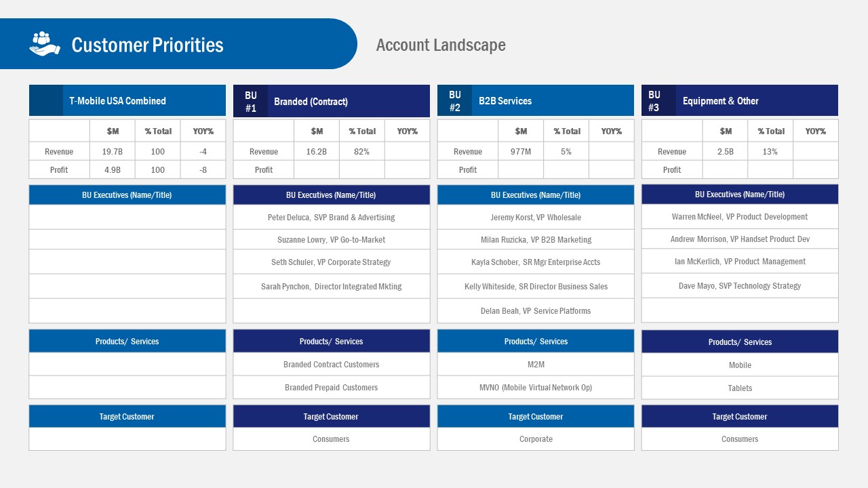Click the 19.7B revenue cell
The height and width of the screenshot is (488, 868).
point(113,151)
